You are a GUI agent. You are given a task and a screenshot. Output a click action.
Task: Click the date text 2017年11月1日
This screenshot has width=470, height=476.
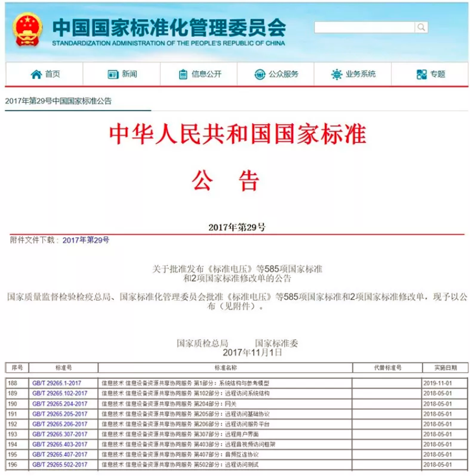point(253,352)
